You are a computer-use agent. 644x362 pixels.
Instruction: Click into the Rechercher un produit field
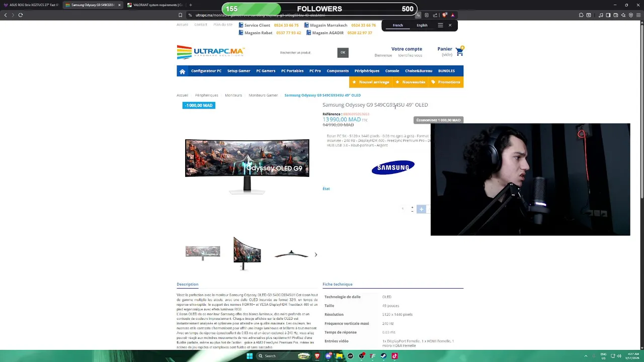[307, 52]
